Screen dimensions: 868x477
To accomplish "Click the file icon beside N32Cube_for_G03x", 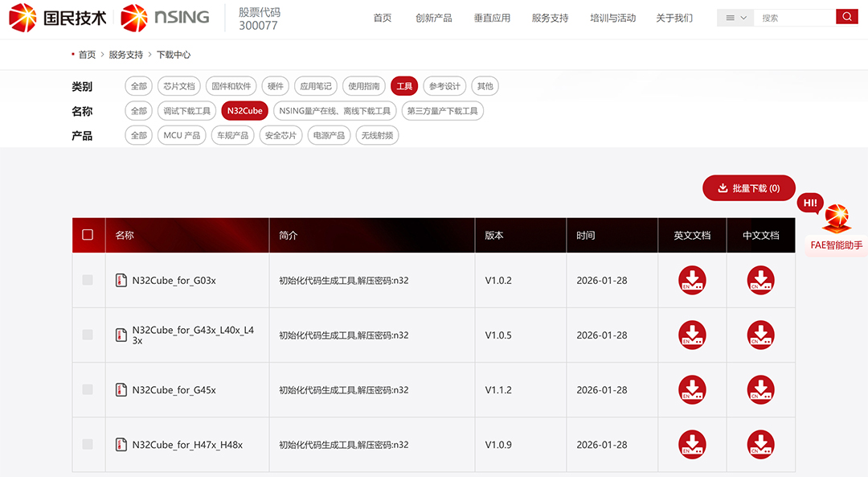I will click(123, 280).
